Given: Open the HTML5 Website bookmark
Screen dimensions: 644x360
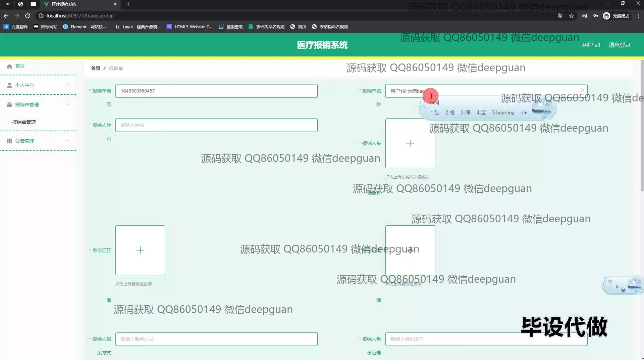Looking at the screenshot, I should (190, 27).
